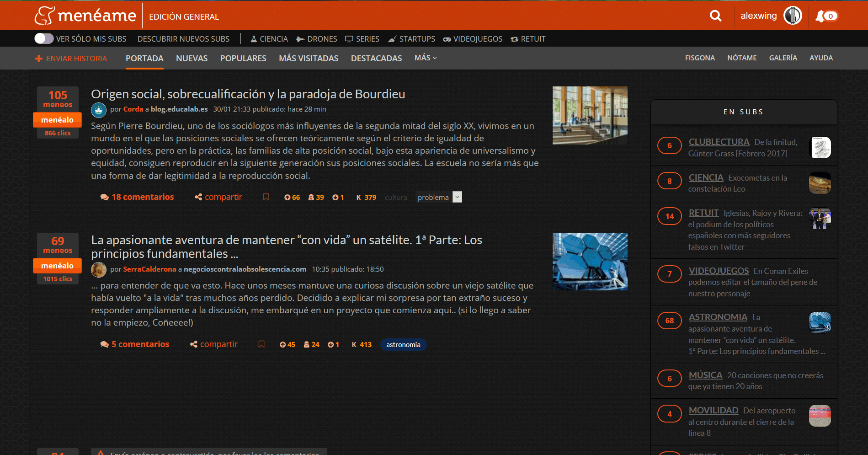Open the Corda author profile link
This screenshot has height=455, width=868.
point(133,109)
